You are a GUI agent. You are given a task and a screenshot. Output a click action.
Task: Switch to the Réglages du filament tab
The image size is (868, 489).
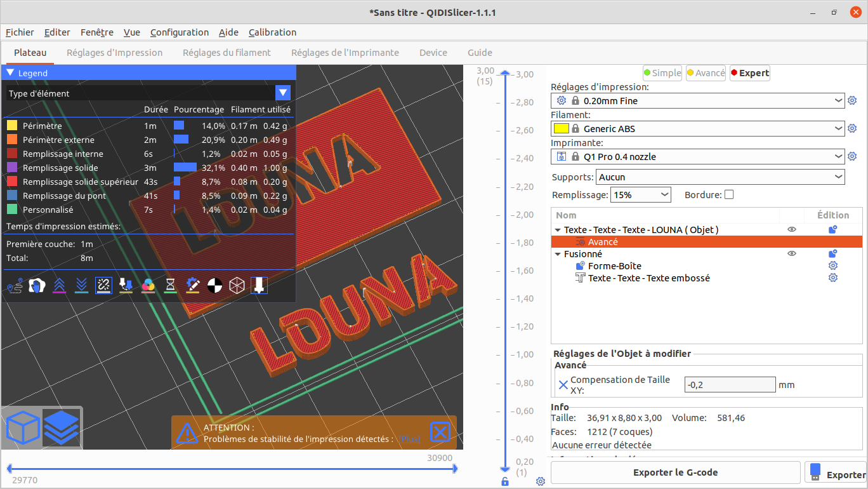[227, 53]
